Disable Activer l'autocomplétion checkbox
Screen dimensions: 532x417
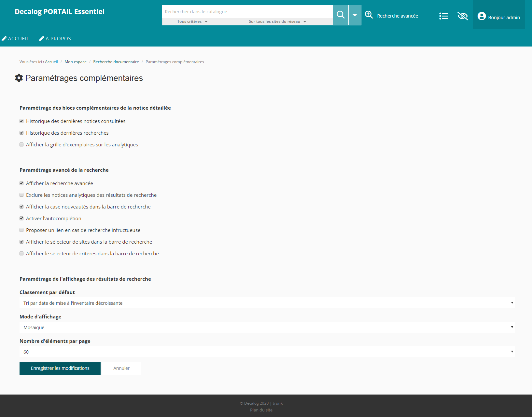pos(21,219)
